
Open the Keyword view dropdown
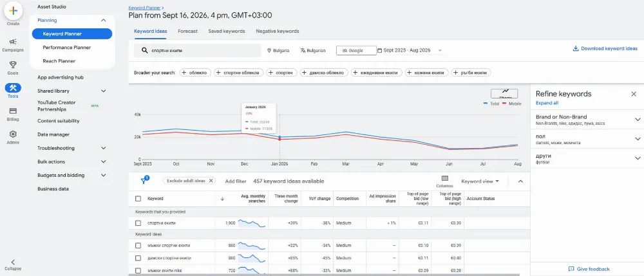[480, 181]
